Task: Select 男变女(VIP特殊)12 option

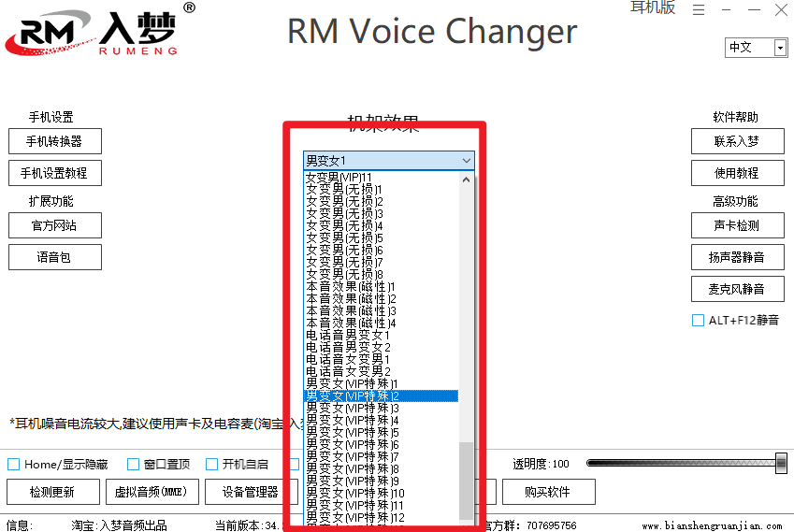Action: [382, 517]
